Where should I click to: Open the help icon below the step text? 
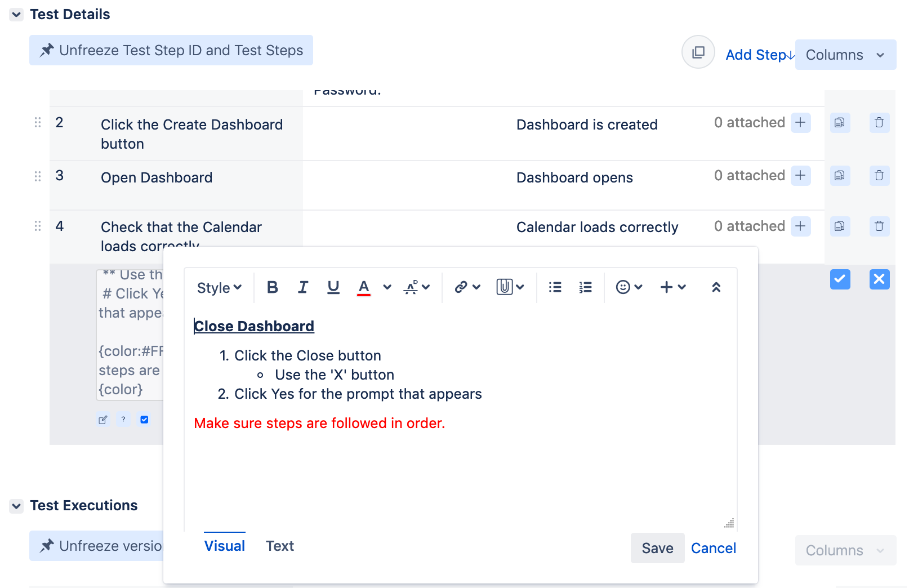click(x=123, y=419)
